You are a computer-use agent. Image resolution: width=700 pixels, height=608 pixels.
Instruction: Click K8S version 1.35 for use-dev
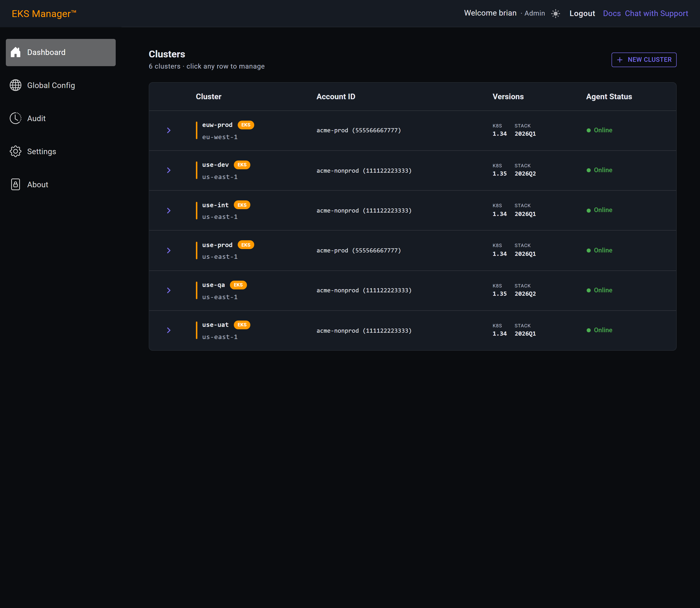[x=499, y=174]
